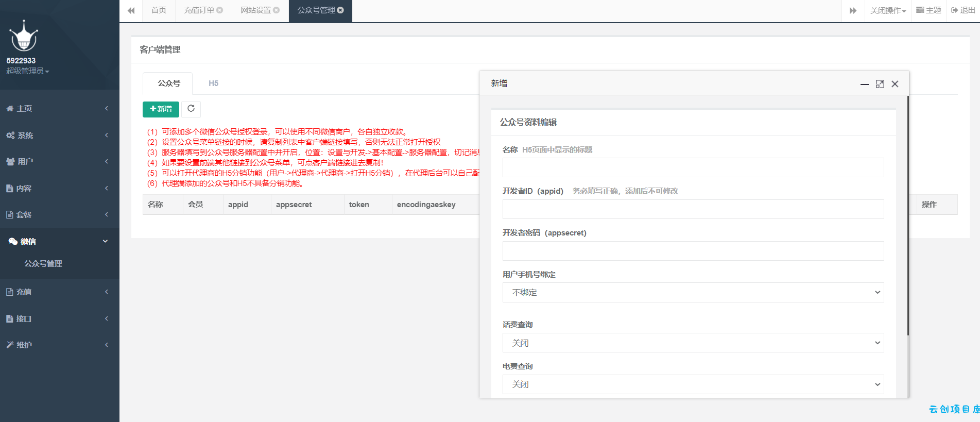
Task: Close the 公众号管理 tab with its x icon
Action: (x=340, y=10)
